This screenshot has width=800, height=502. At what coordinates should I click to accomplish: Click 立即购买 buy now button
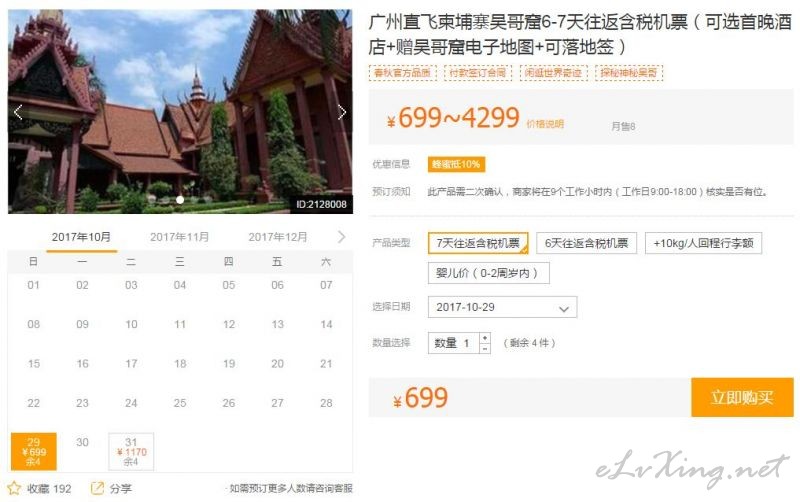pos(742,397)
